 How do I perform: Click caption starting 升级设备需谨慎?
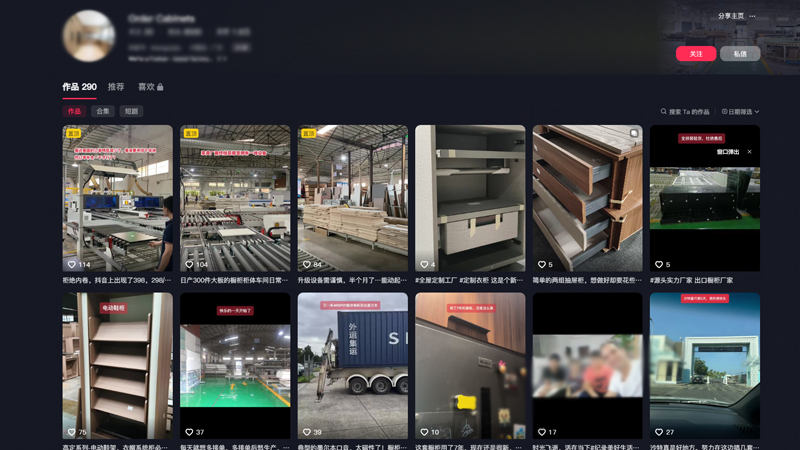[x=352, y=280]
